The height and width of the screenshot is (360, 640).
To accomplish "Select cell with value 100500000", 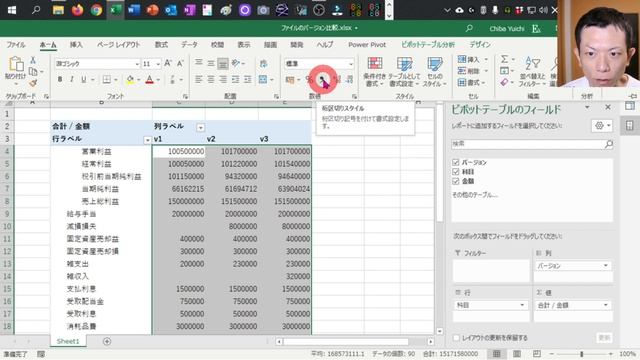I will coord(179,151).
